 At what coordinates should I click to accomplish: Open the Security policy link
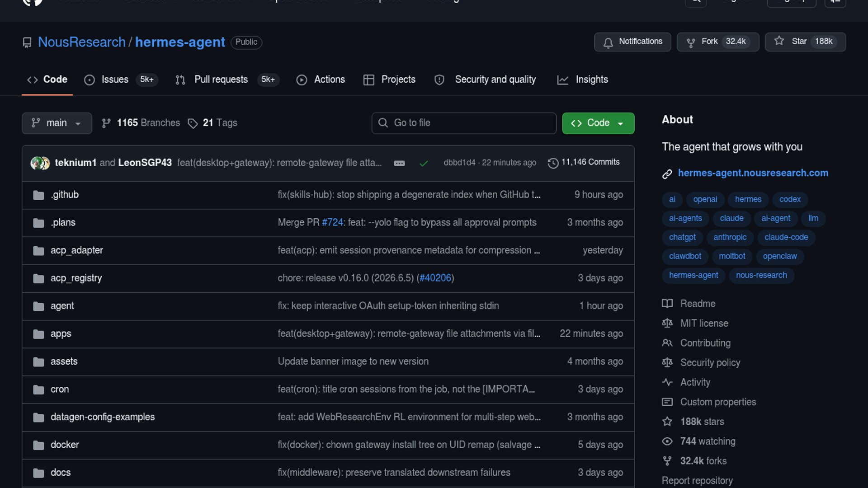[x=710, y=363]
